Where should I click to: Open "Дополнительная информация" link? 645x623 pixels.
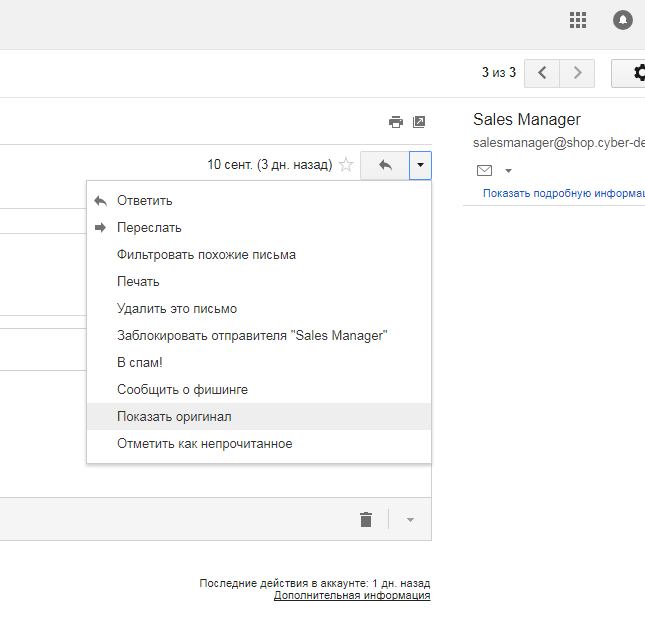coord(352,596)
